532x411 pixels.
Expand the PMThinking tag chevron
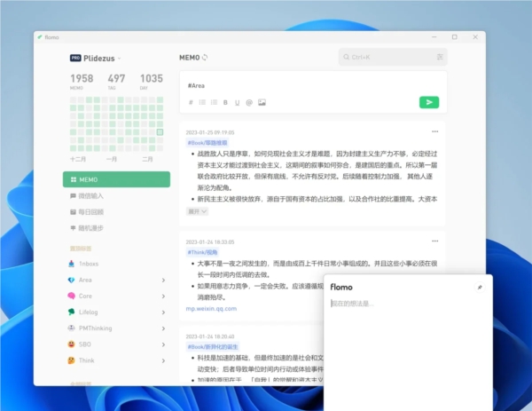[163, 328]
